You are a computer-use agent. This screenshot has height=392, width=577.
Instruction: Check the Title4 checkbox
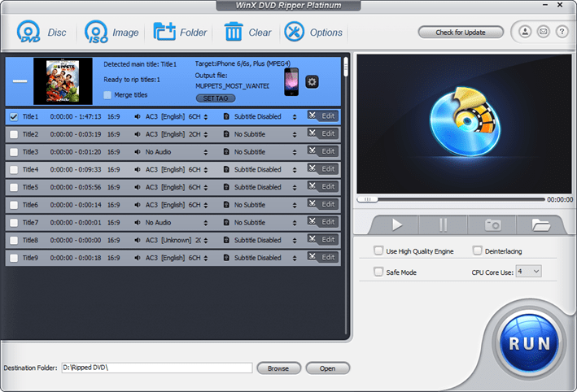coord(14,170)
